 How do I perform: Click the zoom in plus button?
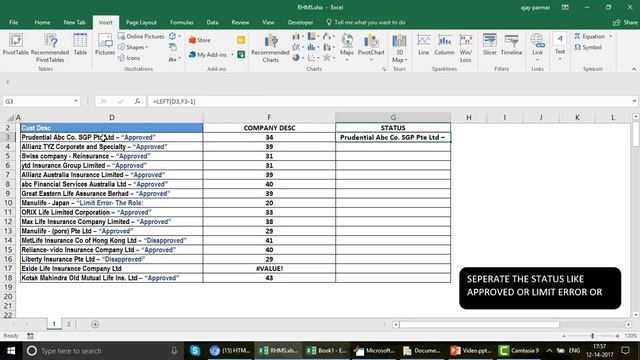tap(618, 336)
